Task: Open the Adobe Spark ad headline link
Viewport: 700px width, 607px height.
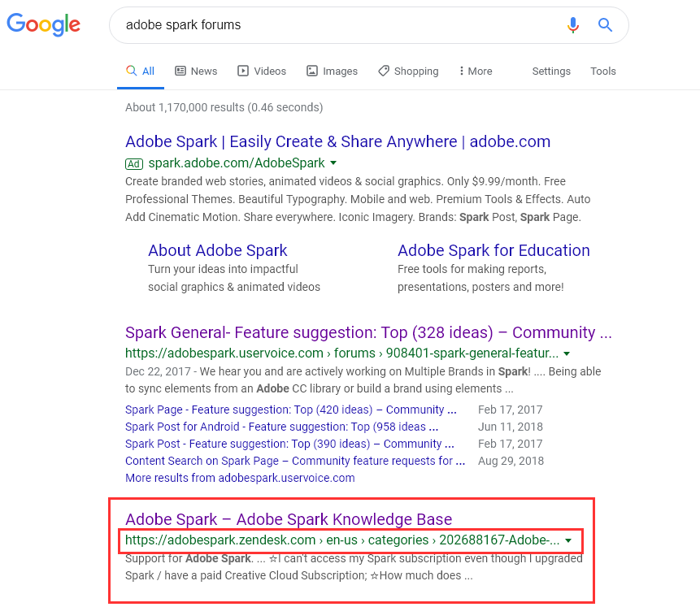Action: 337,142
